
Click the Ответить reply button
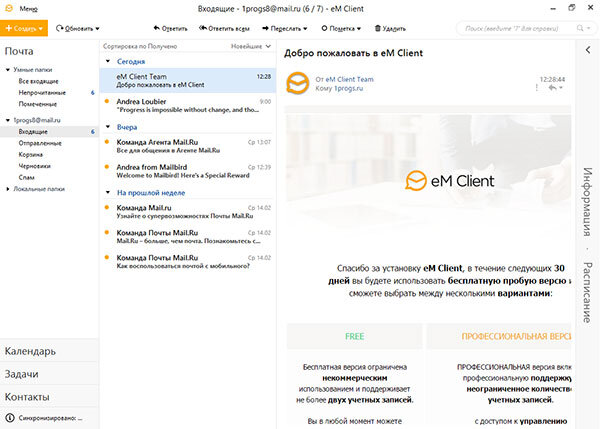coord(170,28)
